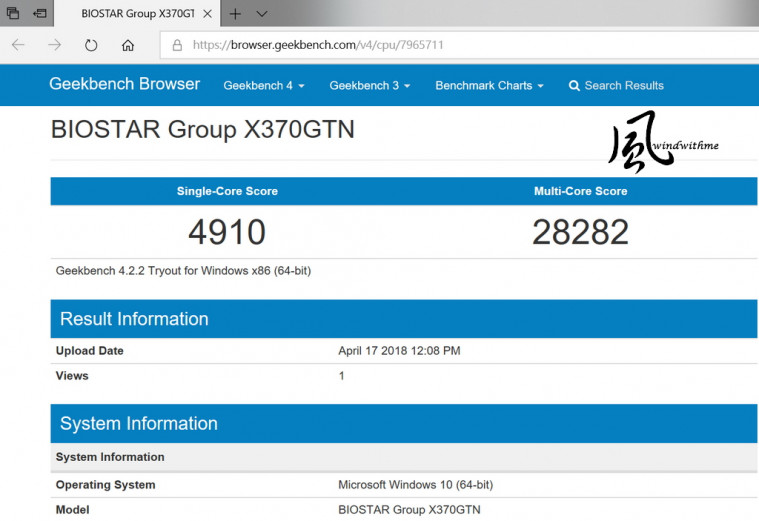Image resolution: width=759 pixels, height=521 pixels.
Task: Close the BIOSTAR Group X370GTN tab
Action: point(207,14)
